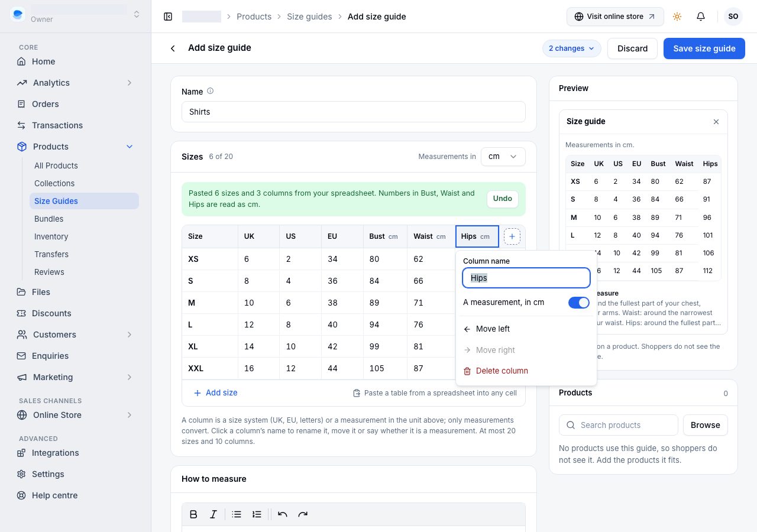Focus the Search products field

pos(619,425)
